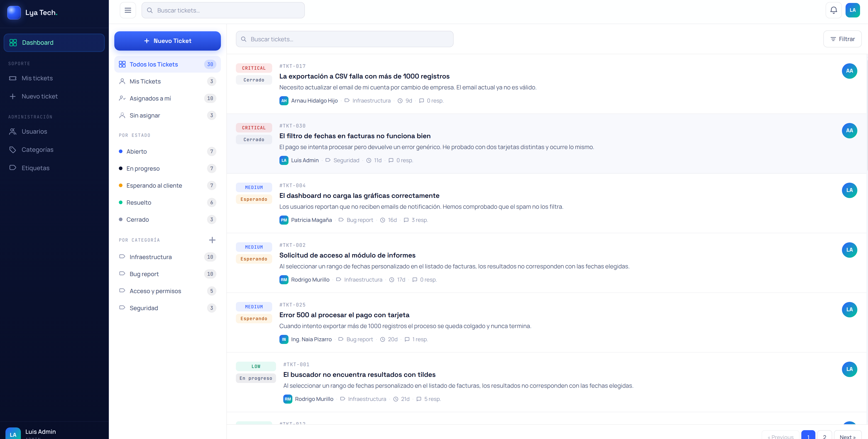Open the notifications bell
Image resolution: width=868 pixels, height=439 pixels.
tap(834, 10)
